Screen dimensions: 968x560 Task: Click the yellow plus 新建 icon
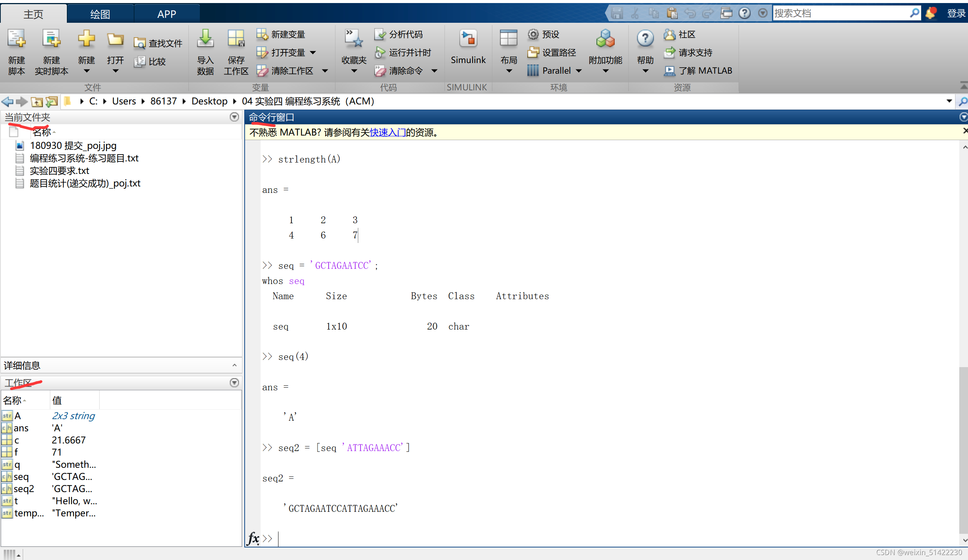pyautogui.click(x=86, y=39)
